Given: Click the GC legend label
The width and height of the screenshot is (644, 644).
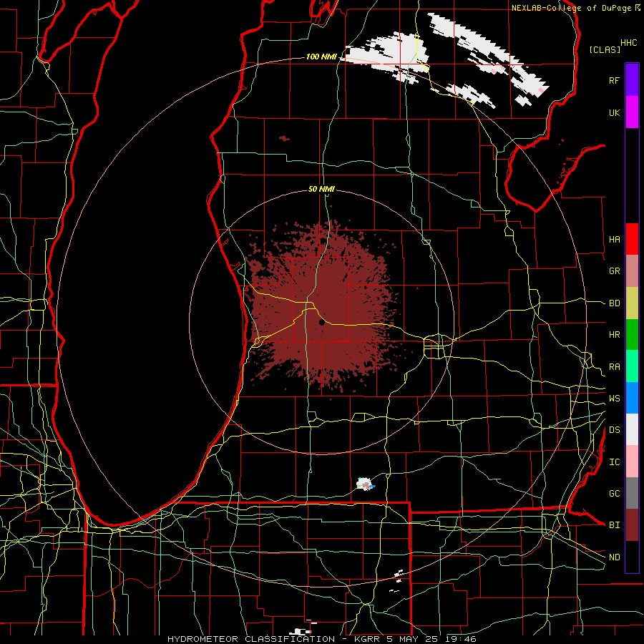Looking at the screenshot, I should [x=614, y=493].
